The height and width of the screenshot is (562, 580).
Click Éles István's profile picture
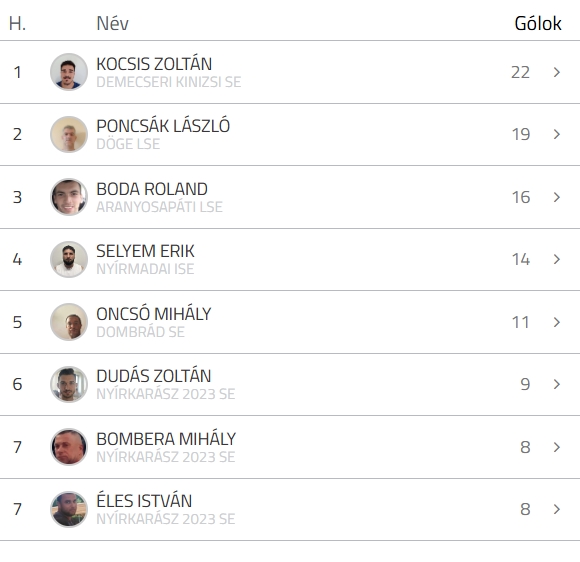coord(69,509)
